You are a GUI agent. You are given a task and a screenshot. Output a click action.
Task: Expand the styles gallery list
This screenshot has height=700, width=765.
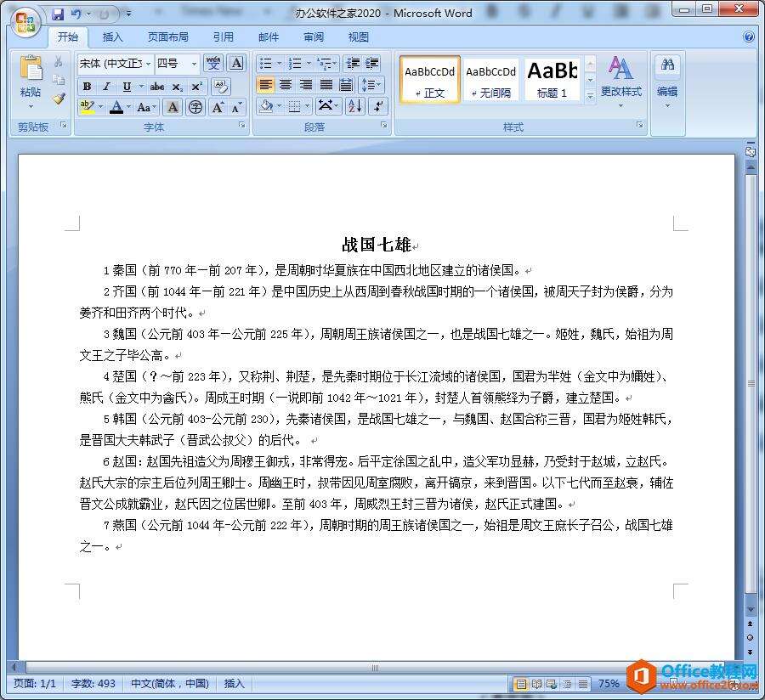[590, 97]
